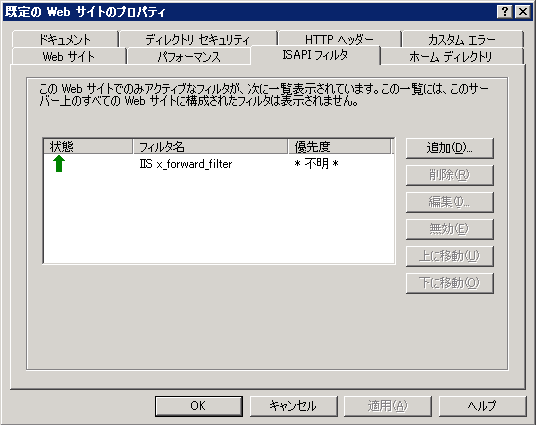
Task: Go to the Web サイト tab
Action: tap(69, 56)
